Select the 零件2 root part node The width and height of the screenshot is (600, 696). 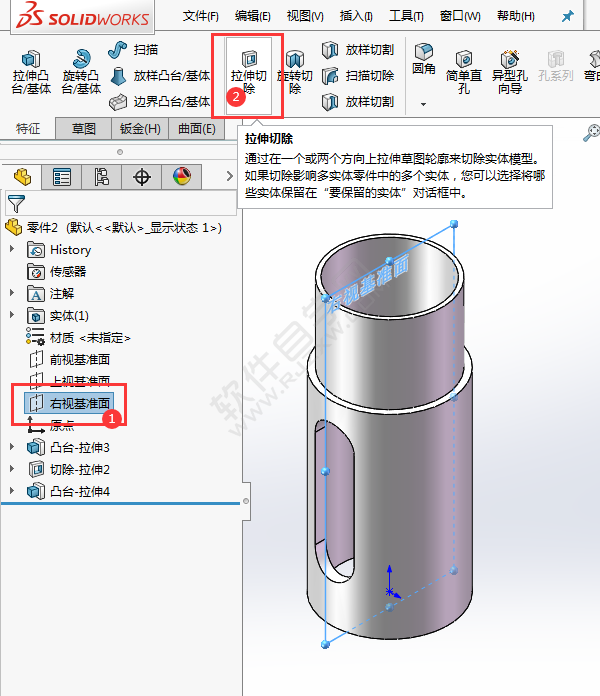point(113,228)
